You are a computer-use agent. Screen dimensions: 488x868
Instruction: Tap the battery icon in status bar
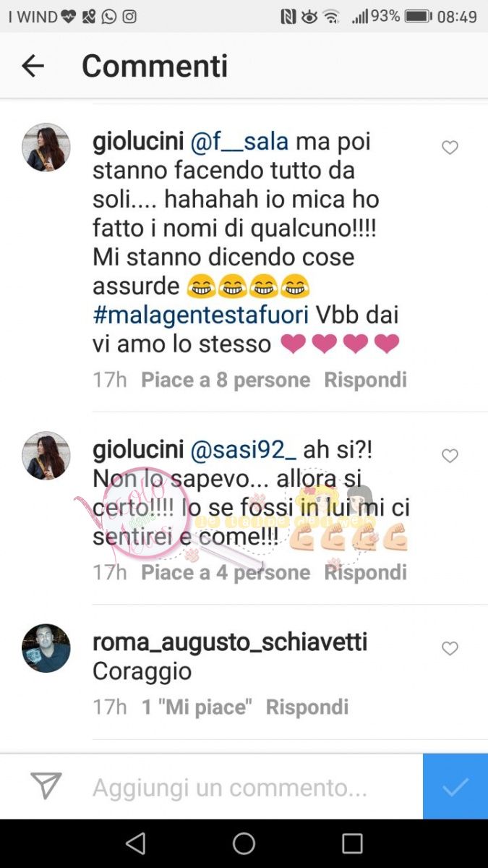coord(419,17)
